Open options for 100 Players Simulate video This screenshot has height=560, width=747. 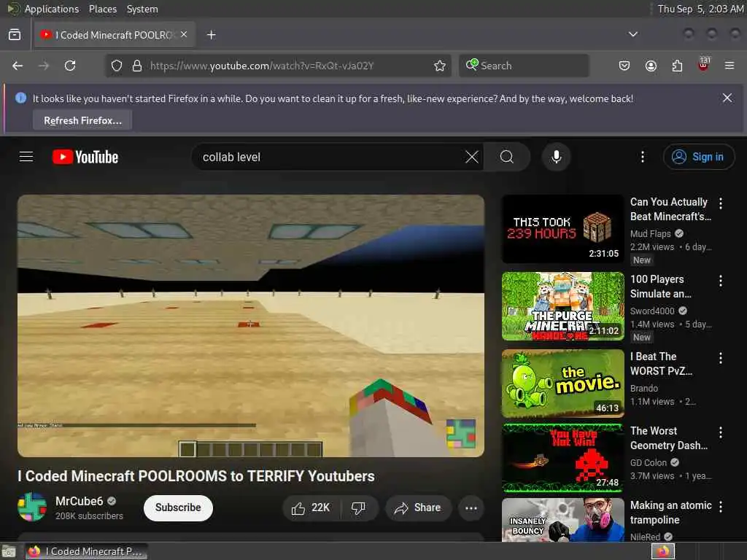click(720, 281)
